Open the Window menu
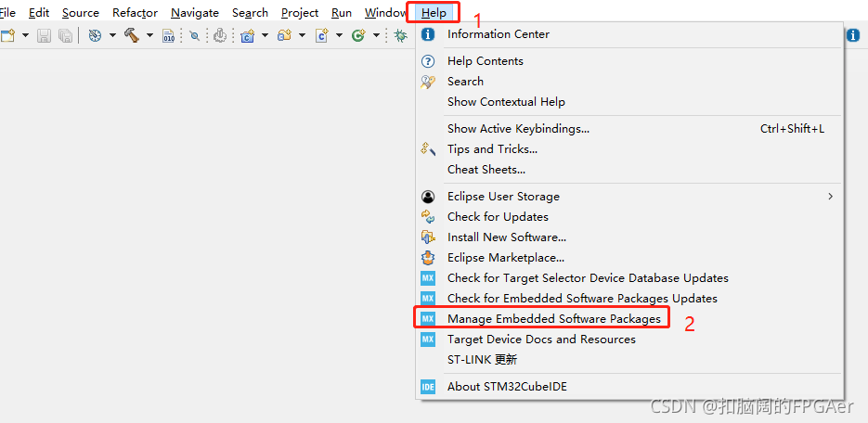The width and height of the screenshot is (868, 423). [x=386, y=12]
